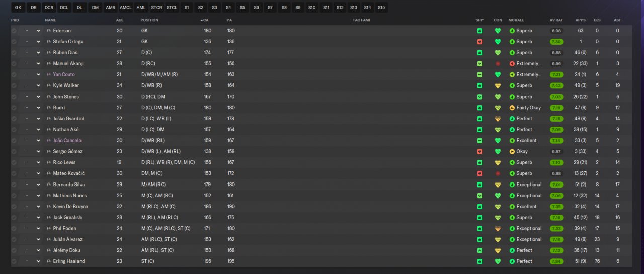Click the red injury condition icon for Manuel Akanji

(498, 64)
